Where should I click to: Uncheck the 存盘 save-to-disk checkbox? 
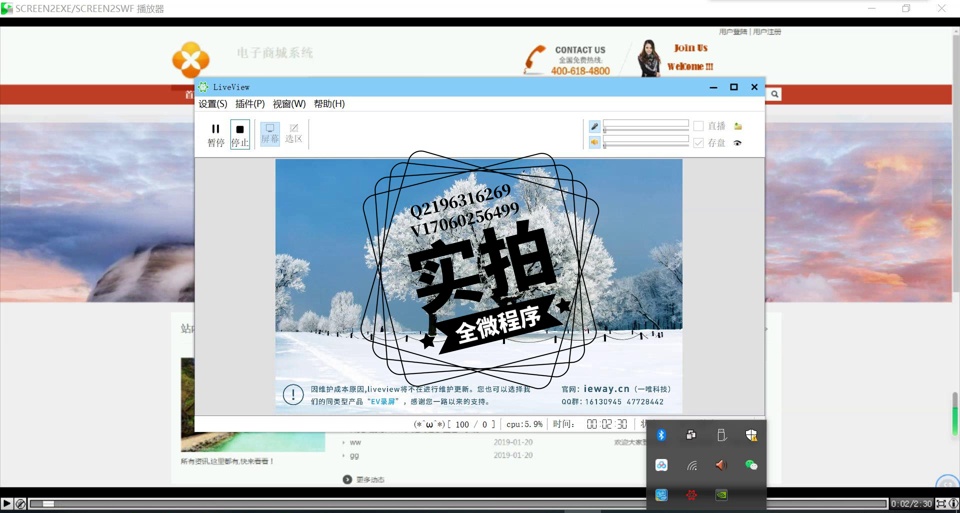698,143
